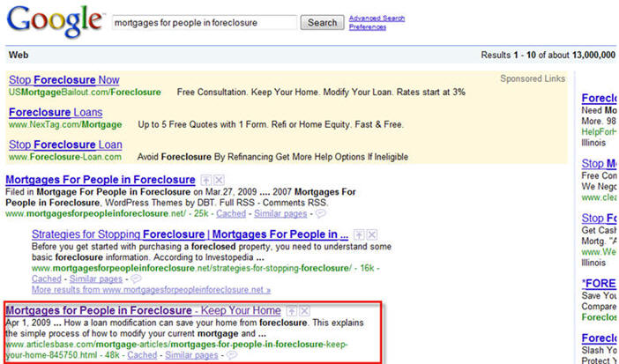Click the Search button
619x364 pixels.
322,23
